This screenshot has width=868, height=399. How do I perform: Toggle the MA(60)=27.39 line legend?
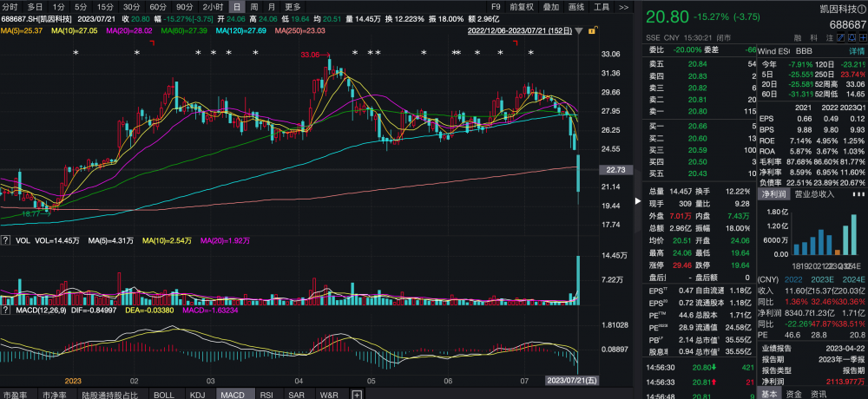184,31
